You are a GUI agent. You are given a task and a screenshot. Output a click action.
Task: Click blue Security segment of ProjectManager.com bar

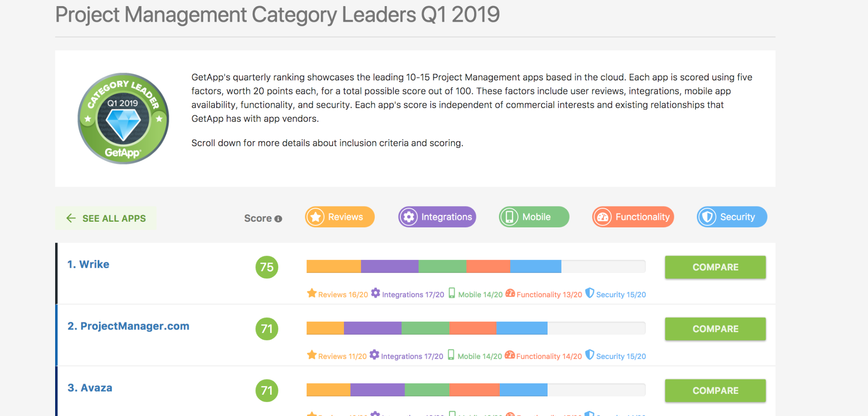(x=522, y=328)
